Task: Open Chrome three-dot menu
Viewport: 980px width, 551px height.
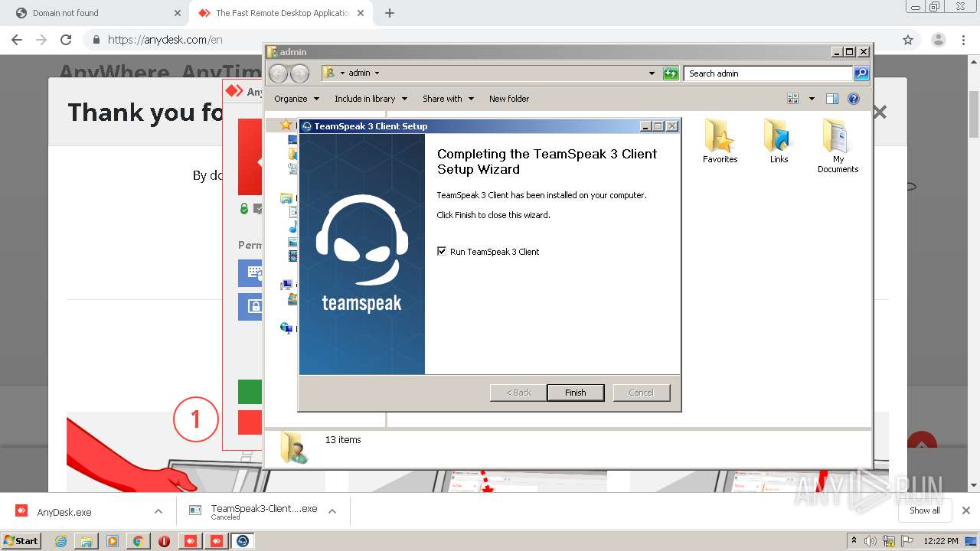Action: click(963, 40)
